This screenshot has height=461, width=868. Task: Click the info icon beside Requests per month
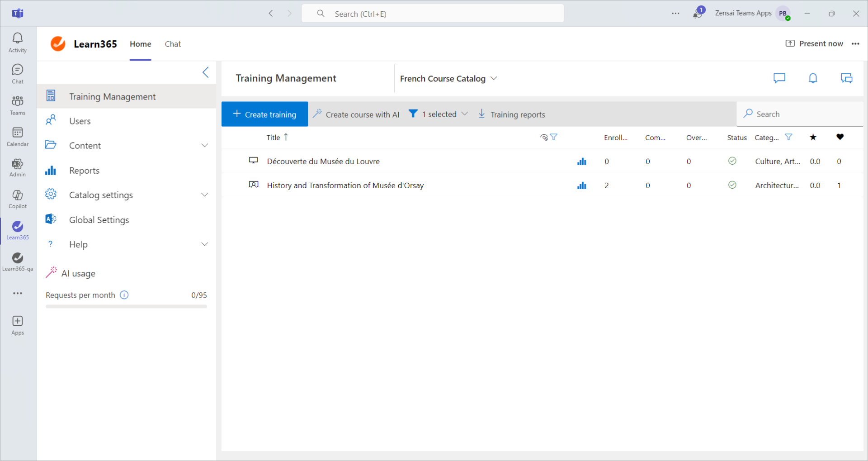[x=124, y=295]
